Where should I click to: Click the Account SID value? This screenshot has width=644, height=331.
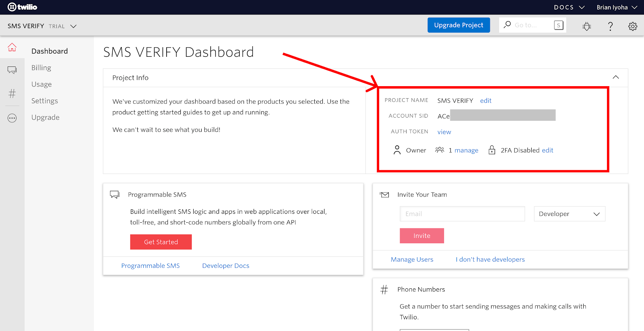coord(496,116)
